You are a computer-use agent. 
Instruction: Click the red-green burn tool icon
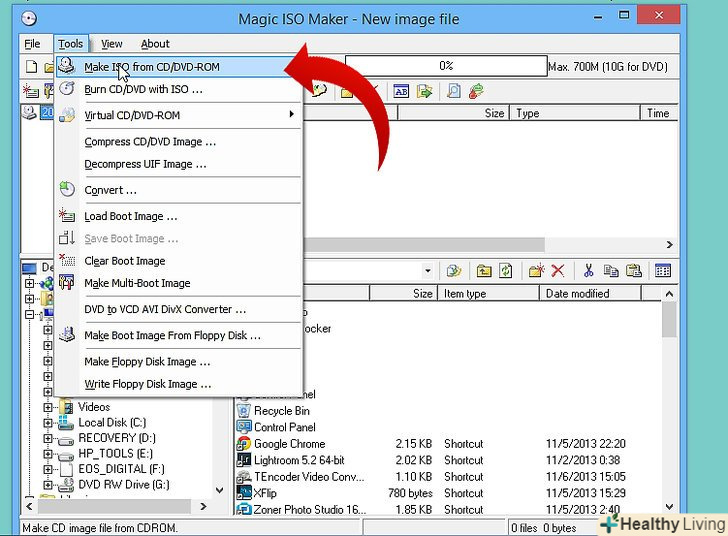pyautogui.click(x=476, y=91)
